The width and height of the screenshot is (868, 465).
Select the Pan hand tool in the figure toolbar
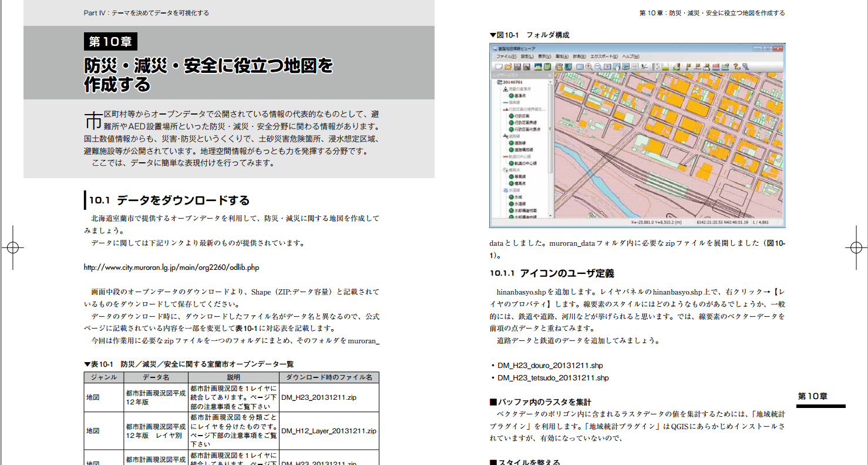[x=617, y=66]
